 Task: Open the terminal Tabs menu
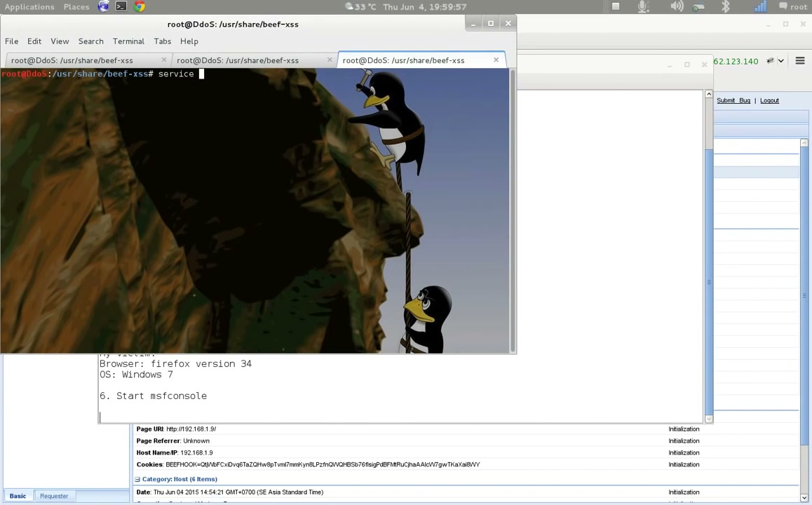162,41
